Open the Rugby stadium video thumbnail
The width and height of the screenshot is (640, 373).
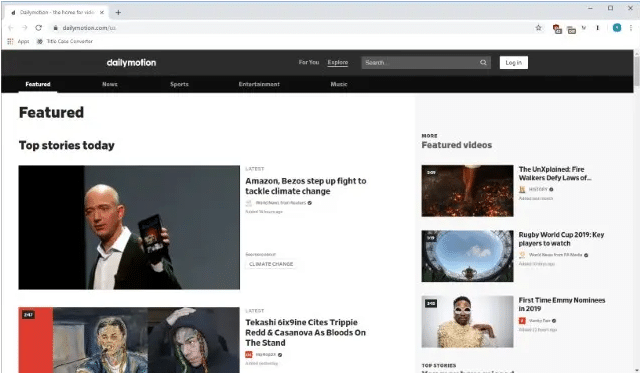click(467, 256)
